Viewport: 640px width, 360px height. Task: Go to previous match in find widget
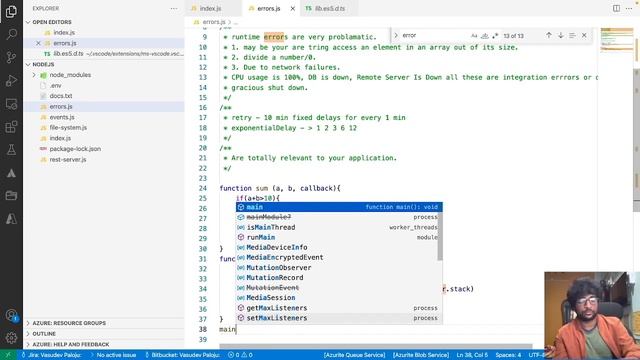click(x=549, y=36)
